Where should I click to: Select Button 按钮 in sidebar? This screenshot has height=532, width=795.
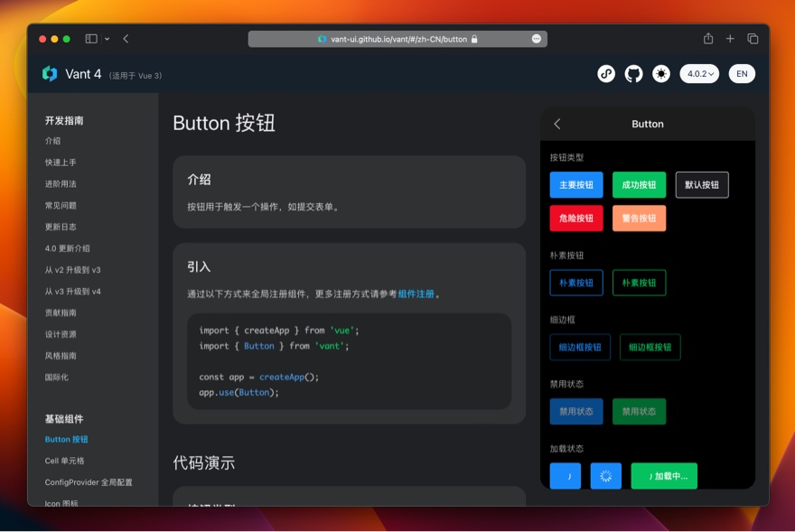[x=67, y=439]
